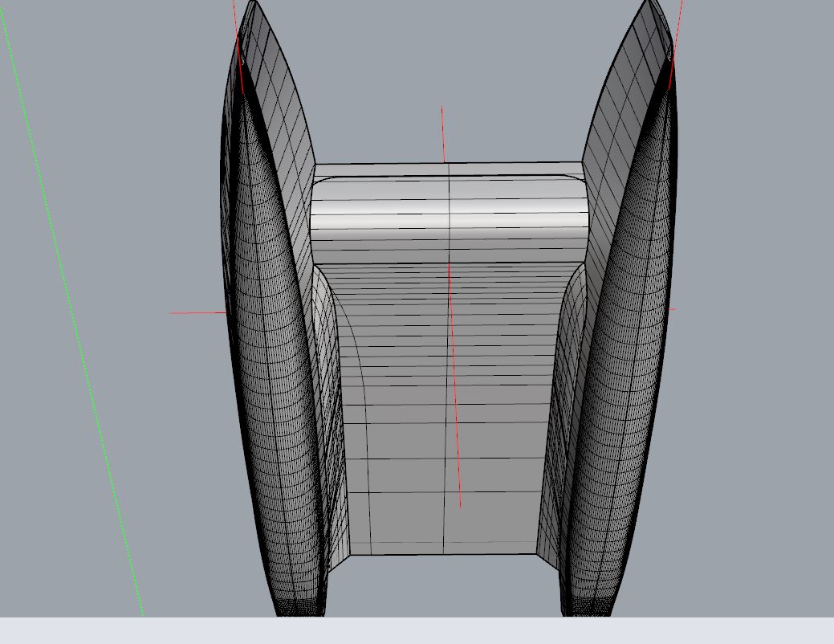Click the narrow top strip of the central surface
The width and height of the screenshot is (834, 644).
pos(448,169)
